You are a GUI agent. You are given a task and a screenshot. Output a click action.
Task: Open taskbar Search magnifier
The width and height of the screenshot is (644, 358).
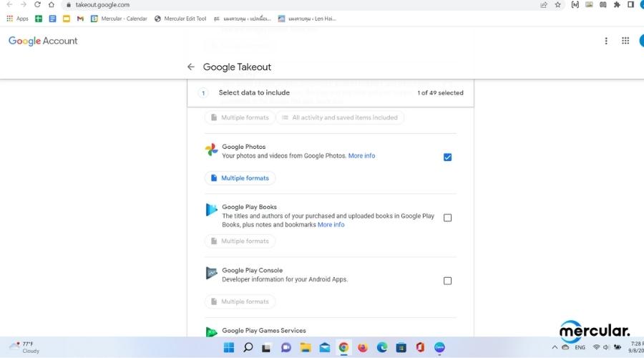coord(248,348)
